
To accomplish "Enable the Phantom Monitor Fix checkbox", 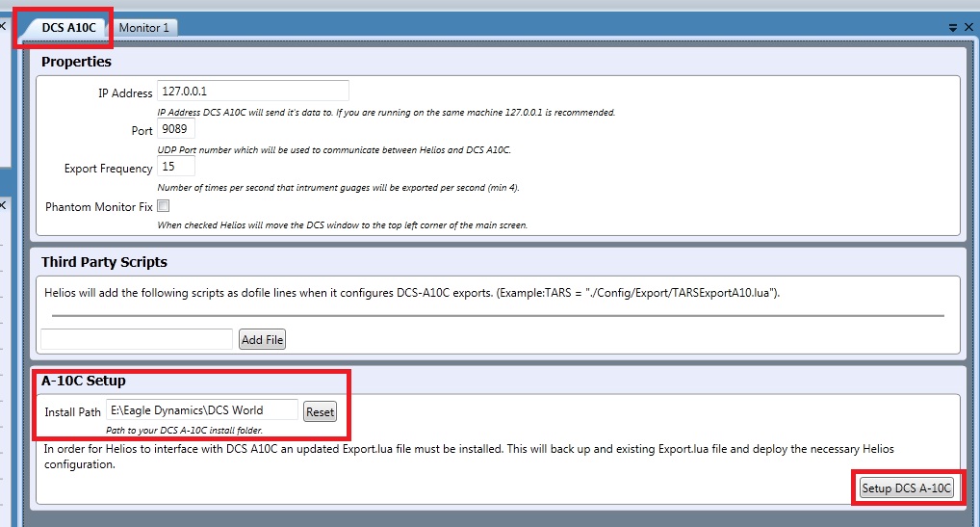I will point(163,205).
